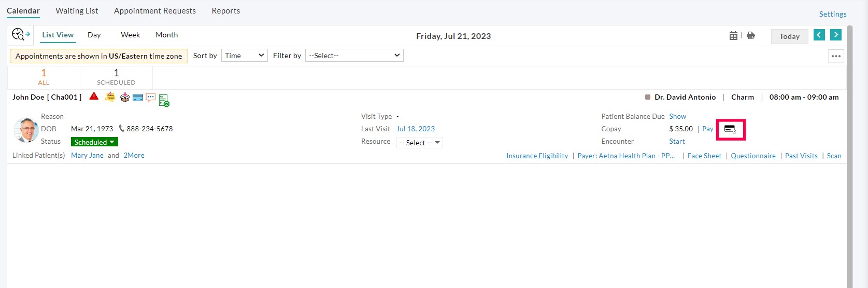Click John Doe's profile photo
The height and width of the screenshot is (288, 868).
pyautogui.click(x=26, y=130)
